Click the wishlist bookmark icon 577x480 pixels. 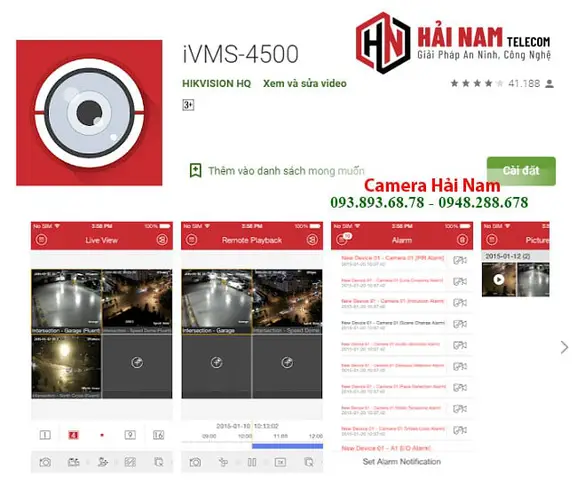(x=195, y=170)
